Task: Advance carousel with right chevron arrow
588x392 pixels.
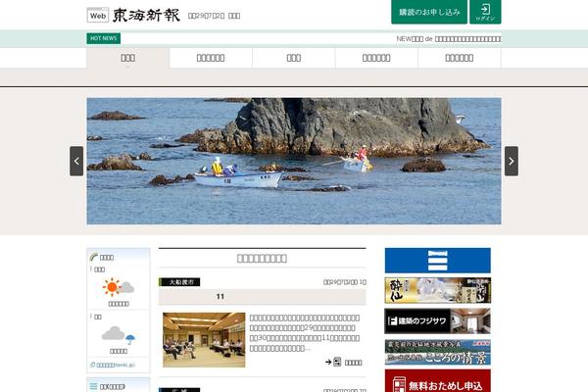Action: 512,161
